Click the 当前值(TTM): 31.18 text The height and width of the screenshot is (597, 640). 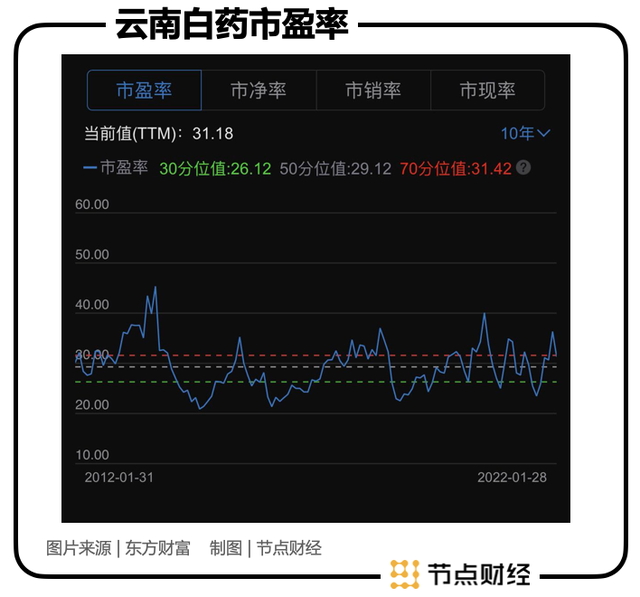click(x=159, y=133)
